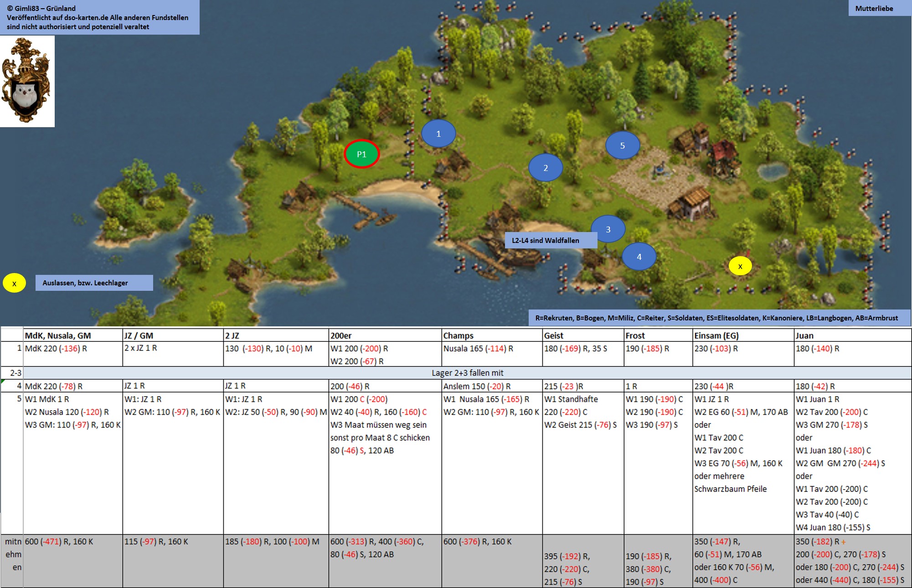The height and width of the screenshot is (588, 912).
Task: Click the owl coat of arms image
Action: pos(27,81)
